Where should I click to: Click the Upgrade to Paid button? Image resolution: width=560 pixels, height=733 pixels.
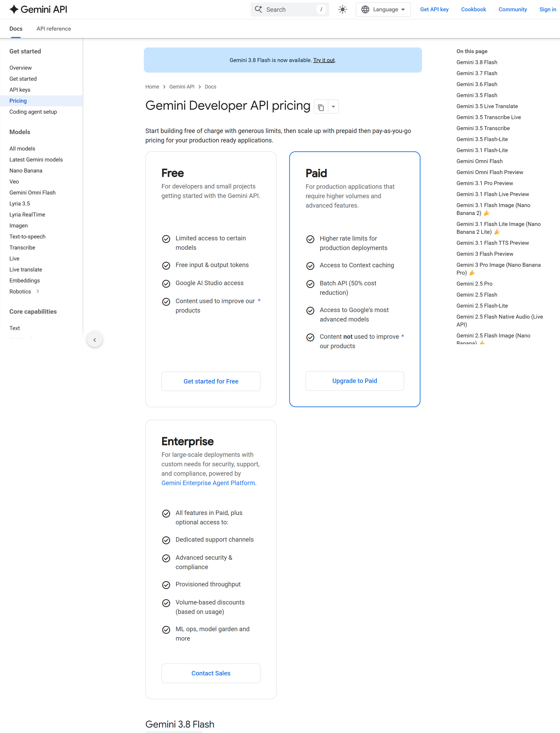(355, 381)
